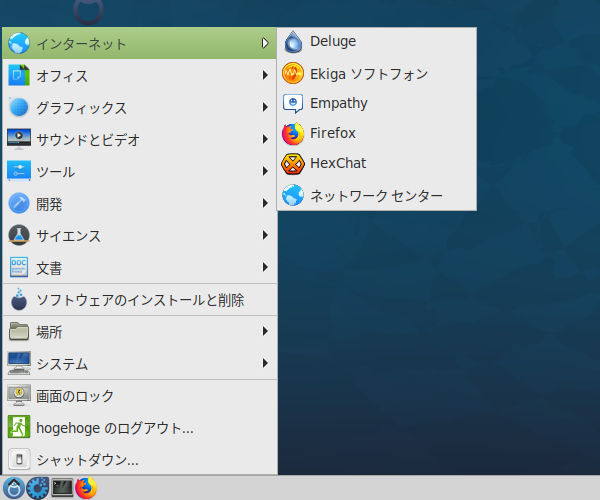The width and height of the screenshot is (600, 500).
Task: Choose the シャットダウン... entry text
Action: coord(87,460)
